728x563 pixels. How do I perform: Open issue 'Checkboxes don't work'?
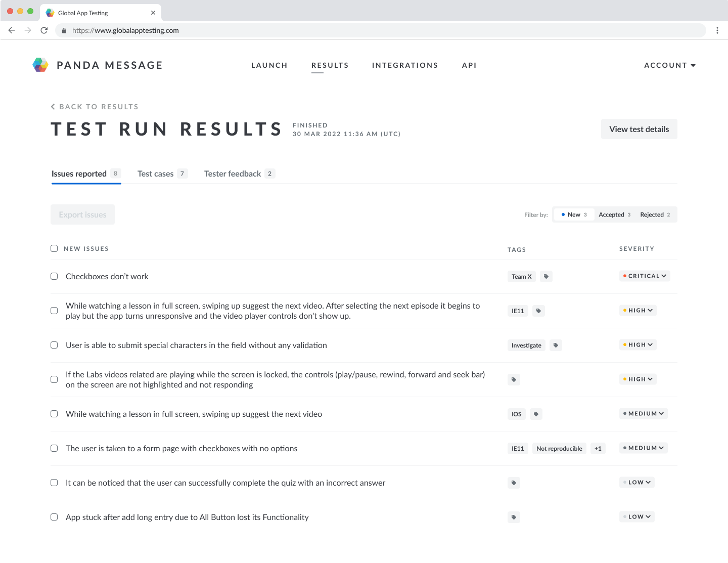(x=107, y=276)
